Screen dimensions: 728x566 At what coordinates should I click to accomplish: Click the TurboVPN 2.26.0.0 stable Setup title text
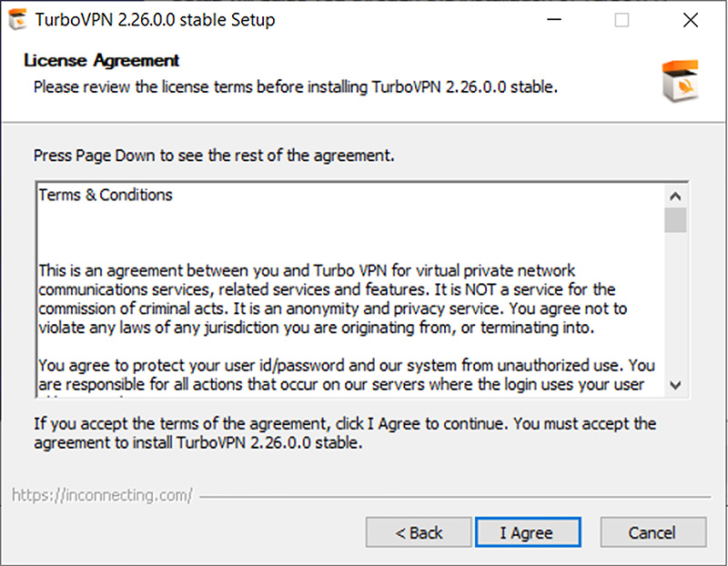[155, 20]
